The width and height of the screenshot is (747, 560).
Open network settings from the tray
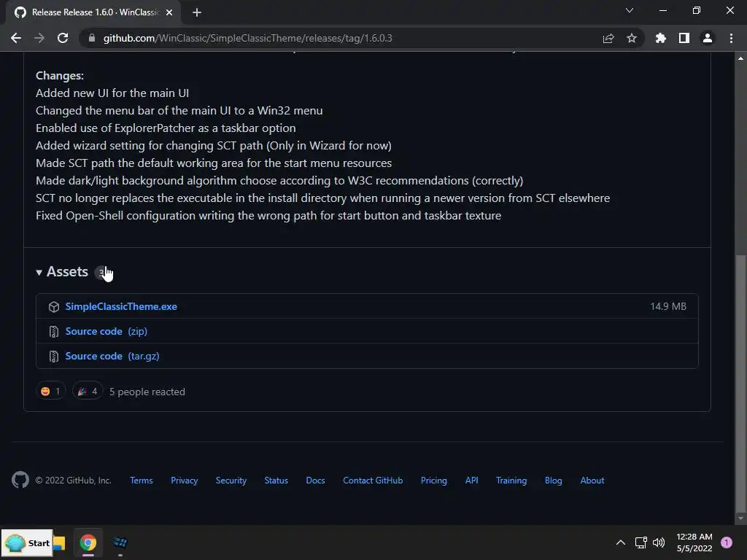[640, 542]
